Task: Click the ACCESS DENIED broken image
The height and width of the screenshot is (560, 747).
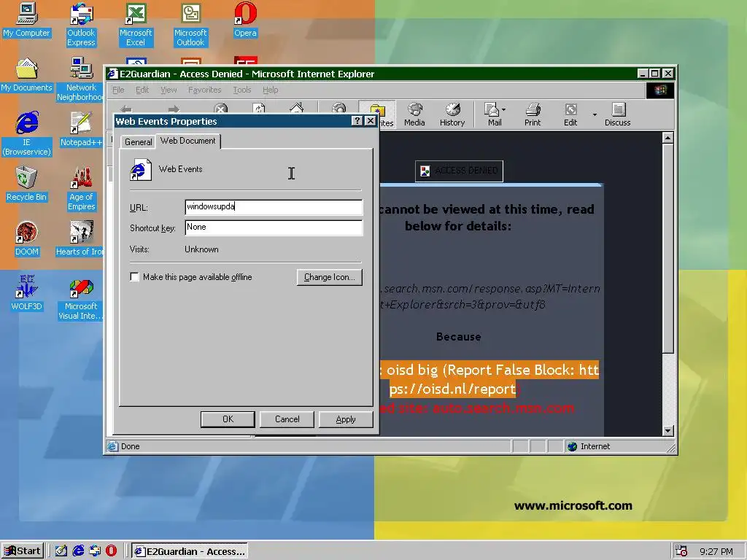Action: tap(460, 171)
